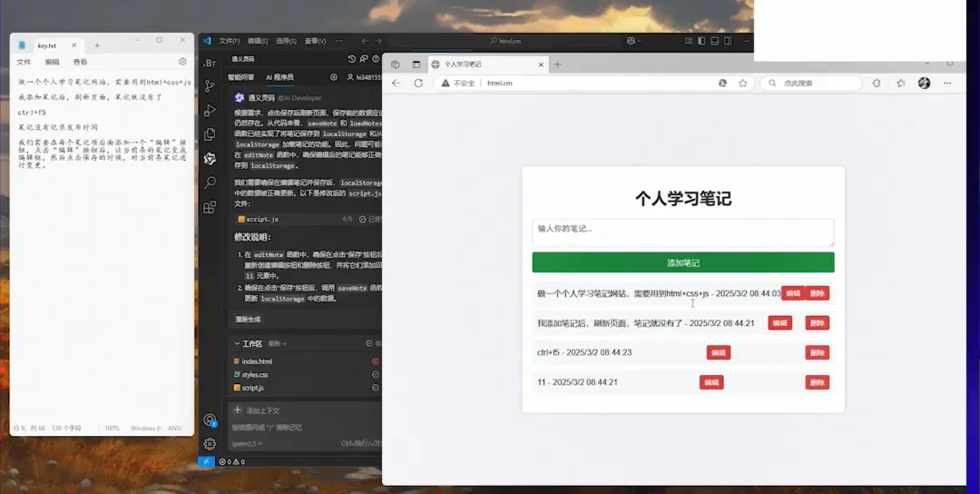Open browser profile avatar
Viewport: 980px width, 494px height.
[925, 83]
